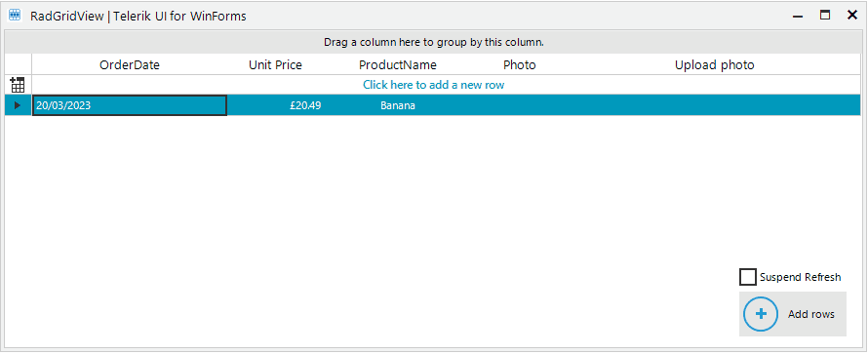The height and width of the screenshot is (354, 868).
Task: Click the ProductName column header
Action: point(398,64)
